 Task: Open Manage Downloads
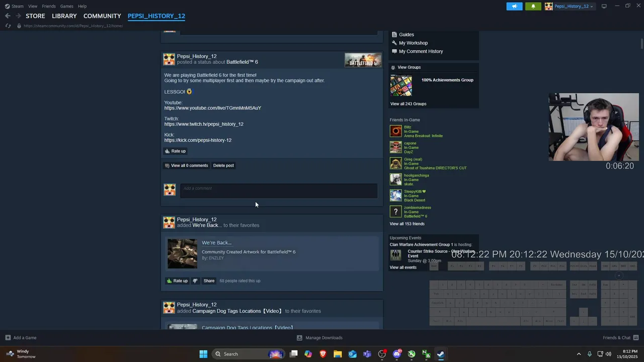point(319,338)
